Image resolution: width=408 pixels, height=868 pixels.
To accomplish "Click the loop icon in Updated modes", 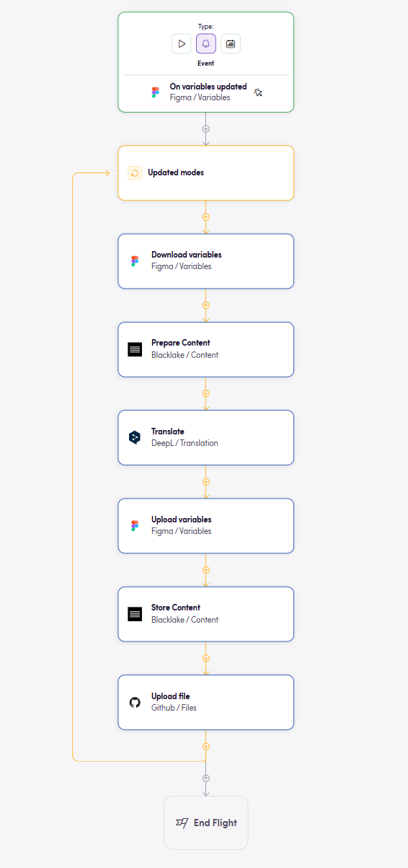I will pyautogui.click(x=135, y=172).
